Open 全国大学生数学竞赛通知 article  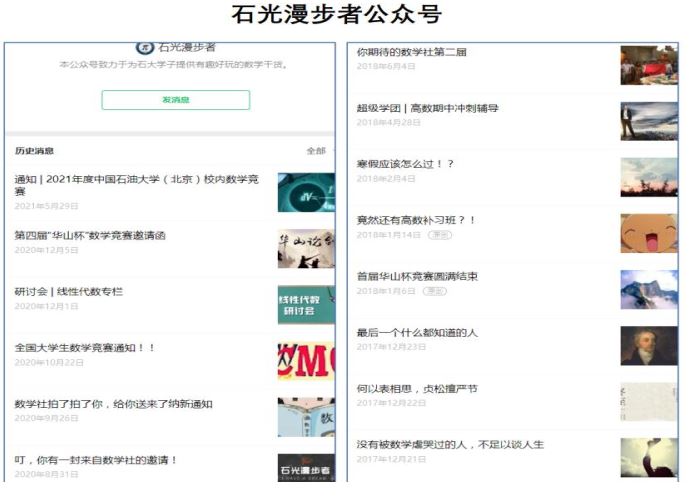(85, 348)
